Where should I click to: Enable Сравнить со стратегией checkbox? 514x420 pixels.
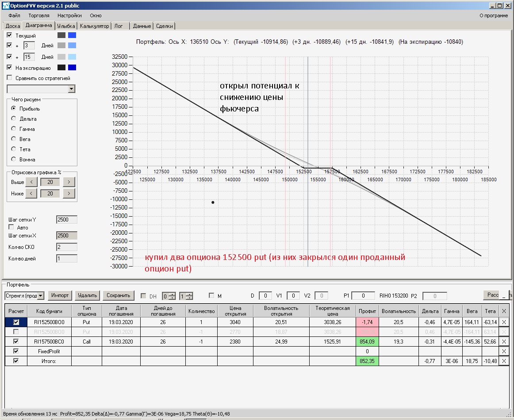(x=9, y=78)
